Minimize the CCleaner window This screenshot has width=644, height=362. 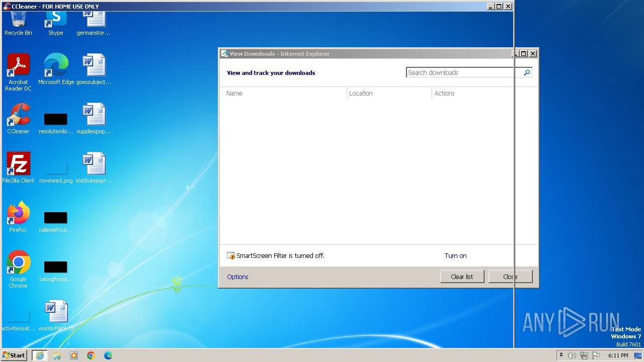click(491, 7)
